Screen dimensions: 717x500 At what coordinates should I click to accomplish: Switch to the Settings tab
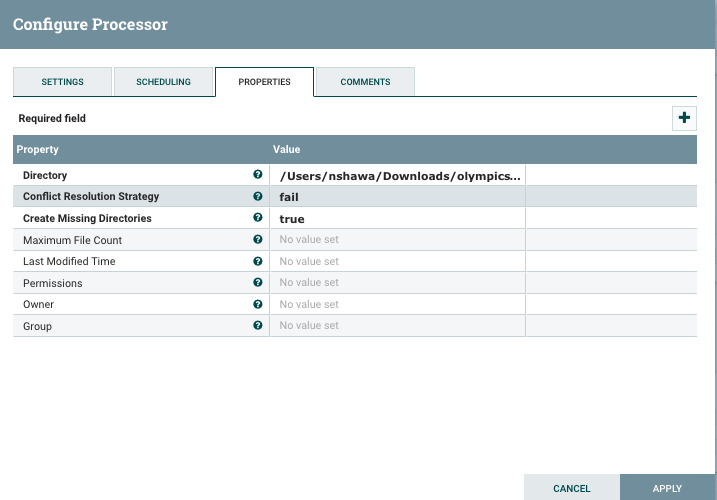62,82
